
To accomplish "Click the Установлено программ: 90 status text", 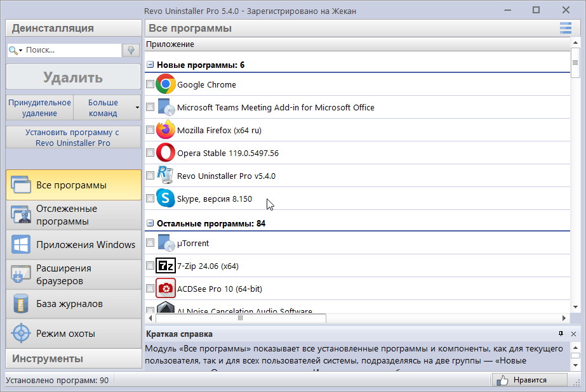I will (57, 380).
